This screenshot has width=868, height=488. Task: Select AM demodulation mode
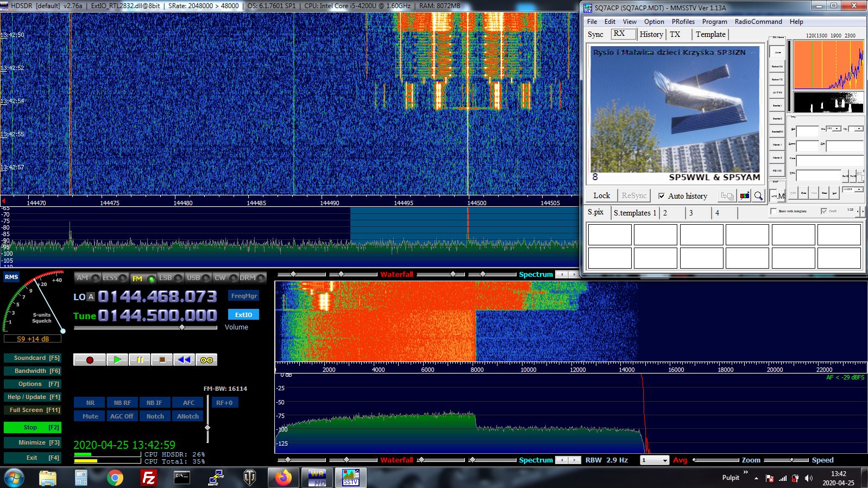(x=87, y=278)
